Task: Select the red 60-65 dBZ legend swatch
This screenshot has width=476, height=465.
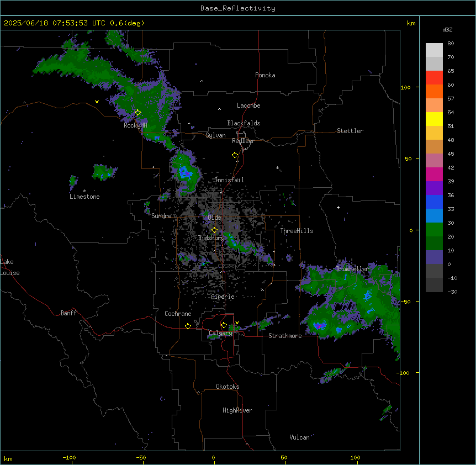Action: (434, 77)
